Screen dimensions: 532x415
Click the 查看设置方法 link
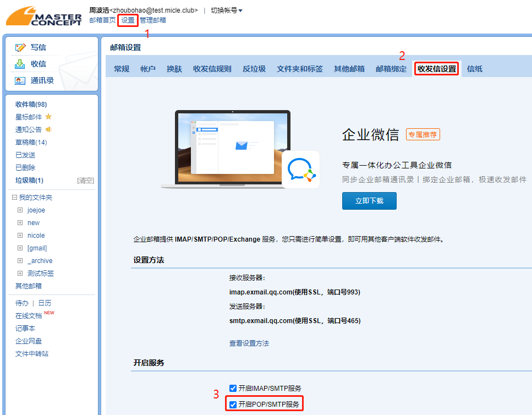pyautogui.click(x=249, y=343)
